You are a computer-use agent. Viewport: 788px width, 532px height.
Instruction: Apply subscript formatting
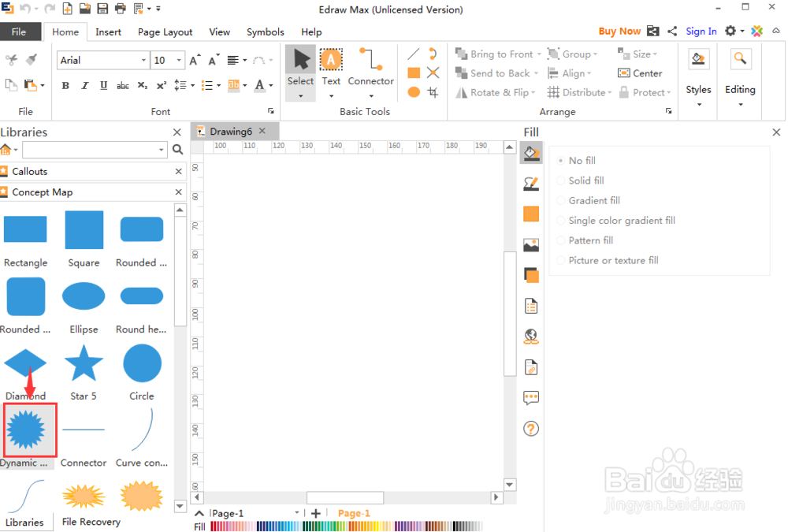[x=142, y=85]
